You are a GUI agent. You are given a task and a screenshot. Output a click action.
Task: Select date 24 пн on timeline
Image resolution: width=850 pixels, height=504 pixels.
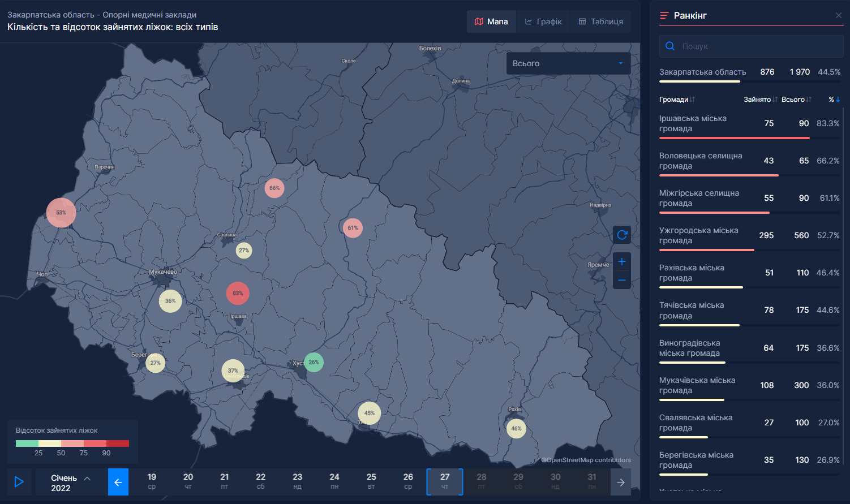[x=334, y=481]
